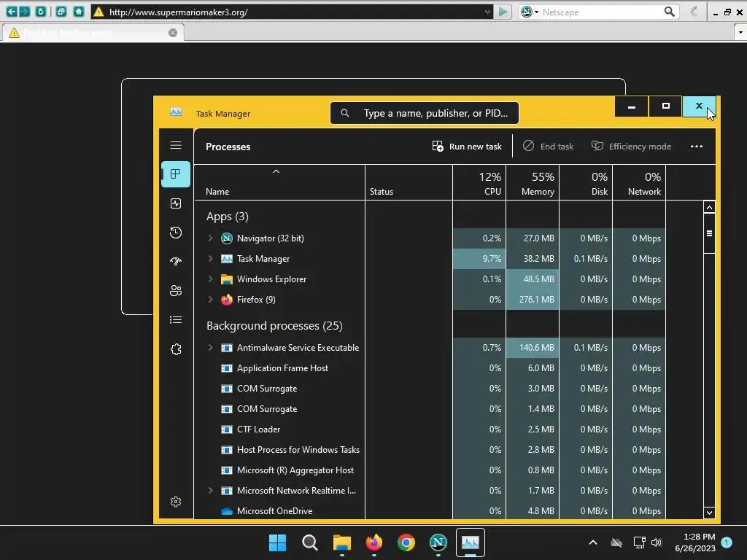Focus the Netscape URL address field

tap(293, 12)
